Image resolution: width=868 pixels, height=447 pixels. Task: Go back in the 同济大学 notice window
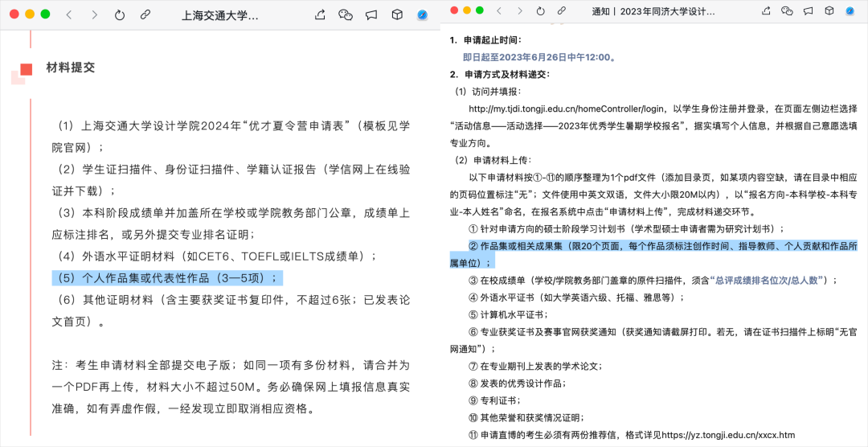[499, 10]
